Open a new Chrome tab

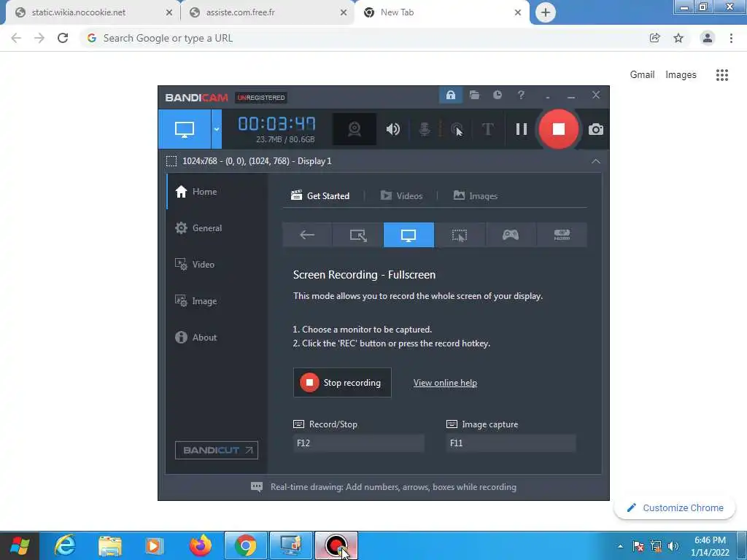coord(546,12)
